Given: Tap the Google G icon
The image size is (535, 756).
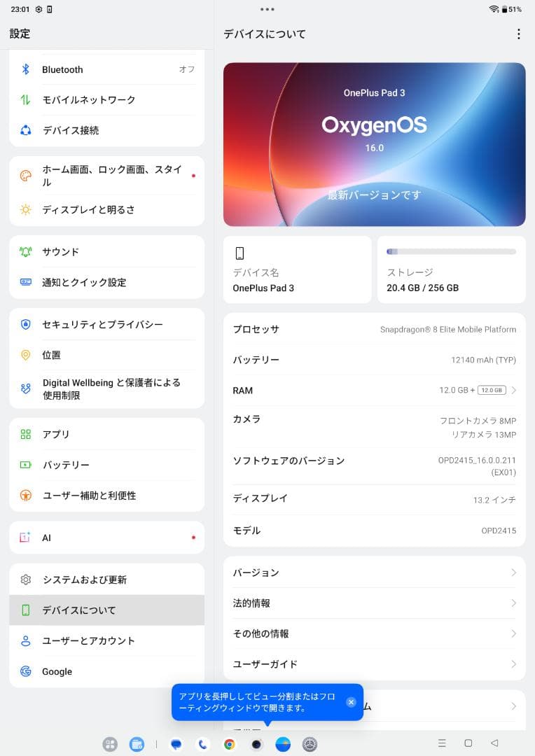Looking at the screenshot, I should 26,671.
